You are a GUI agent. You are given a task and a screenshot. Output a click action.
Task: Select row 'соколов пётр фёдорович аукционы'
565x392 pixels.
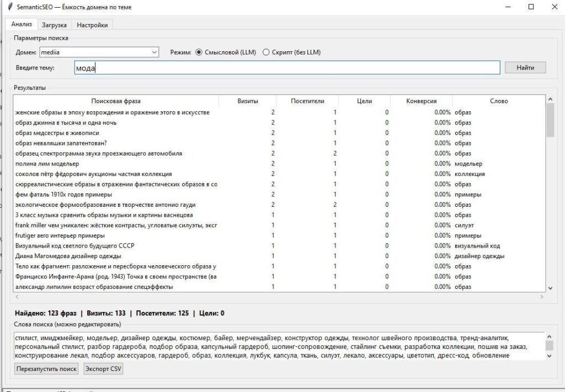click(280, 174)
